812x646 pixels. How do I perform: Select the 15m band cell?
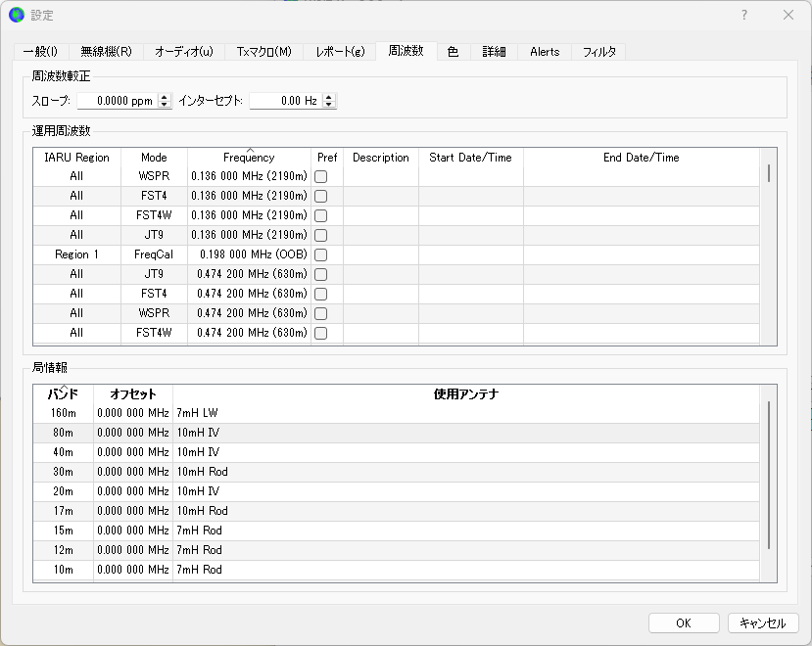(x=64, y=531)
